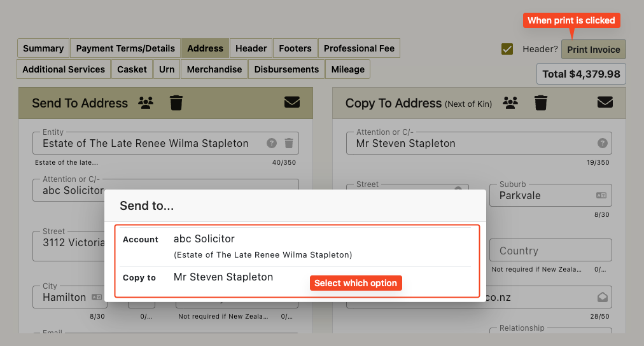Show help for the Entity field
The height and width of the screenshot is (346, 644).
point(272,143)
